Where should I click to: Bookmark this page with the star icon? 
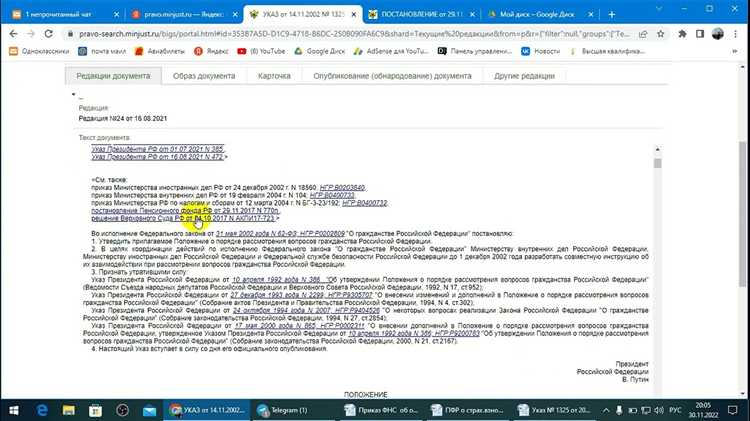click(x=661, y=34)
